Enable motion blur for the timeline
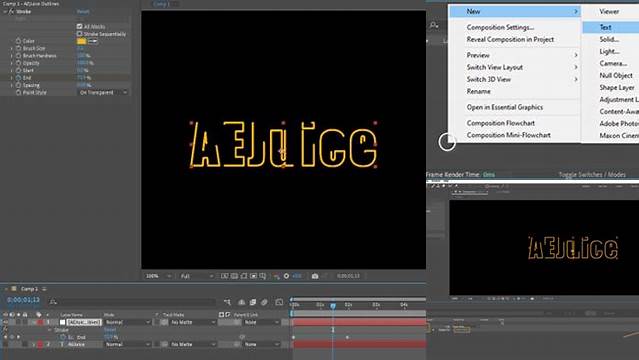 point(264,302)
